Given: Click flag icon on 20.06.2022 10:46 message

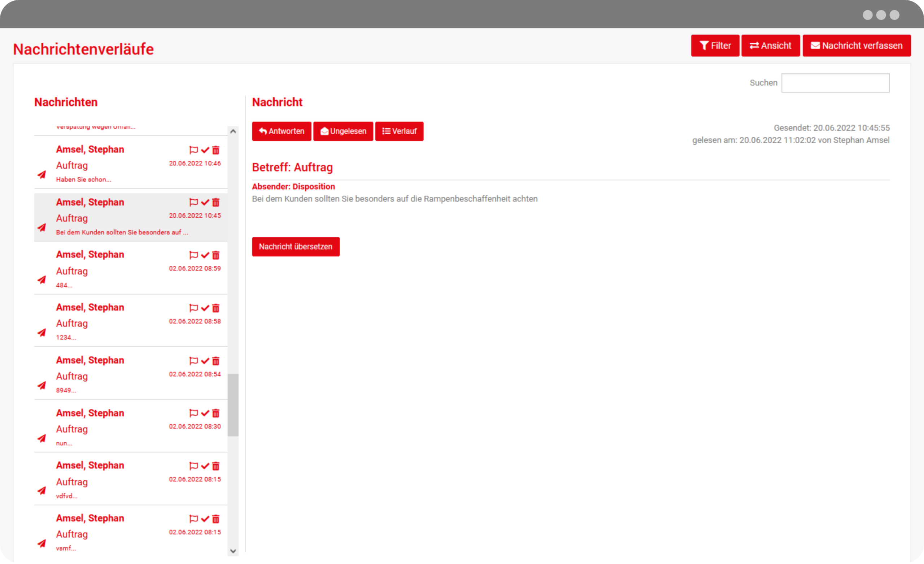Looking at the screenshot, I should (x=193, y=150).
